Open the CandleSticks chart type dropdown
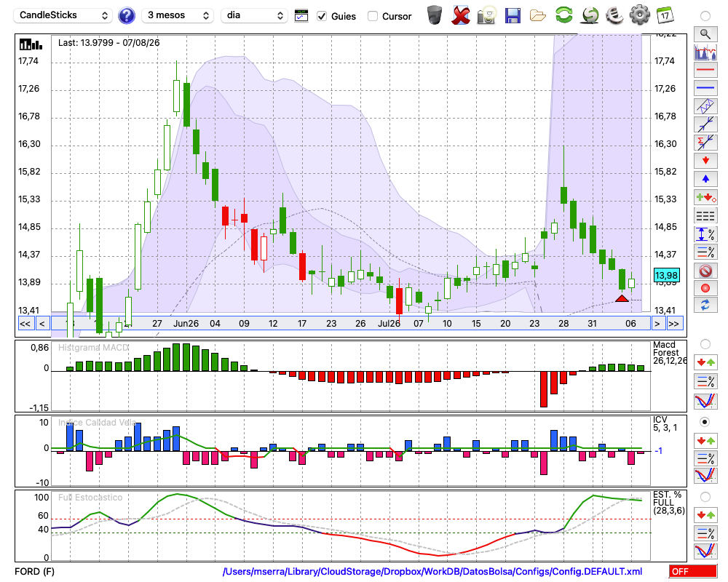 pyautogui.click(x=63, y=15)
